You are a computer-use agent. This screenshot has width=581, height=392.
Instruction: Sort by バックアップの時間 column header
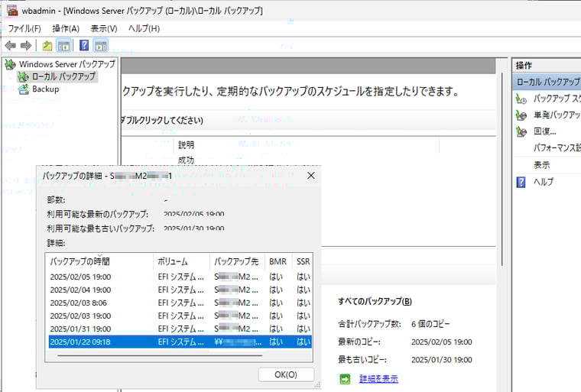(x=99, y=261)
